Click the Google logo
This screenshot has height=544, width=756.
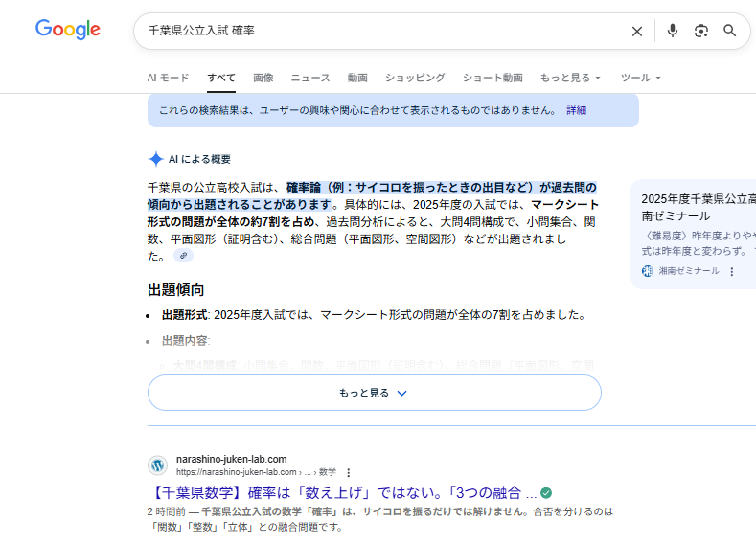pos(68,30)
